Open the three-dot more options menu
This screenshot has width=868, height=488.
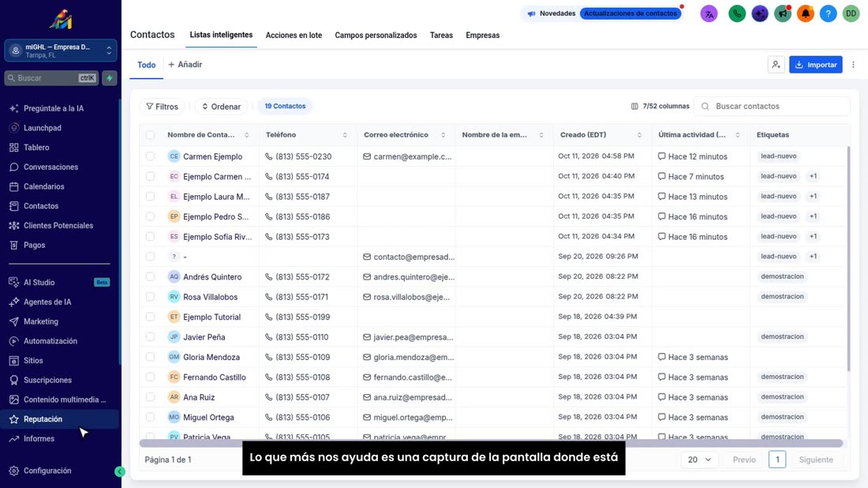853,65
